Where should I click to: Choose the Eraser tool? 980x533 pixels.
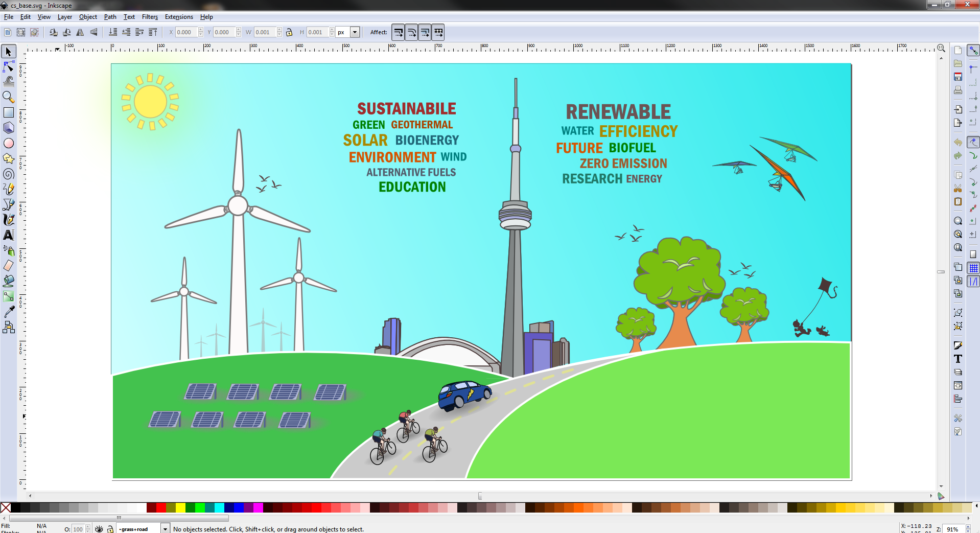[x=9, y=266]
